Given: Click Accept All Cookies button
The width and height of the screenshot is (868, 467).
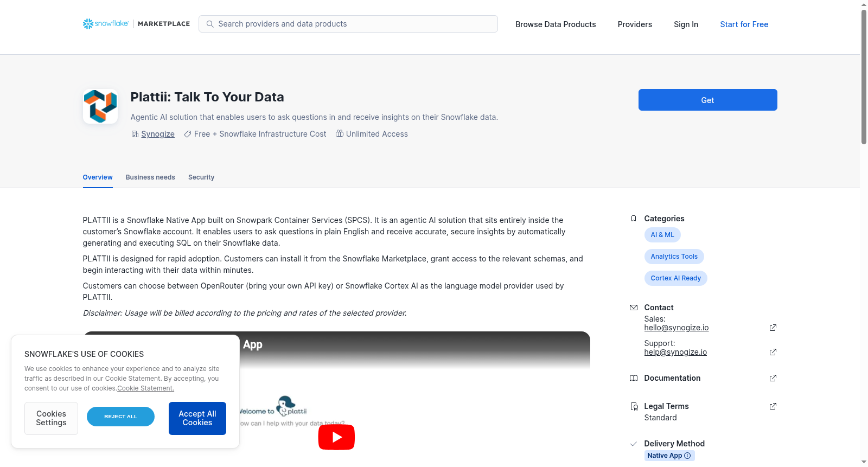Looking at the screenshot, I should [197, 418].
